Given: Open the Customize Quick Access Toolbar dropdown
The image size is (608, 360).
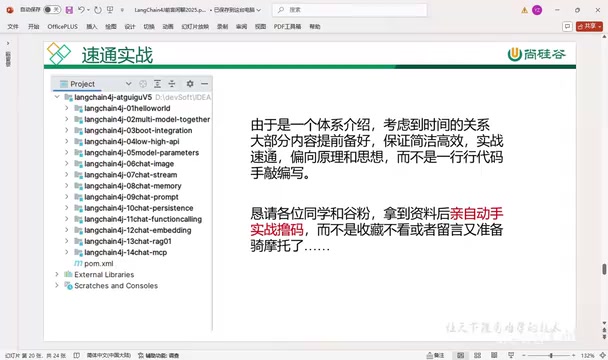Looking at the screenshot, I should point(122,10).
